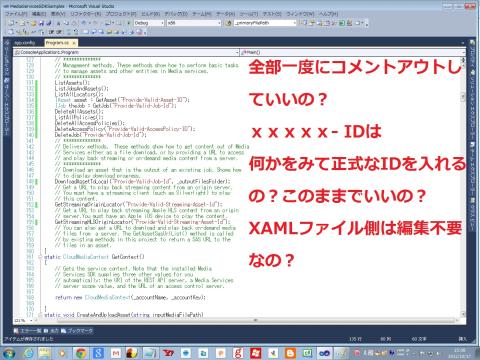Click the ListAssets(); code line
Screen dimensions: 480x360
tap(72, 83)
